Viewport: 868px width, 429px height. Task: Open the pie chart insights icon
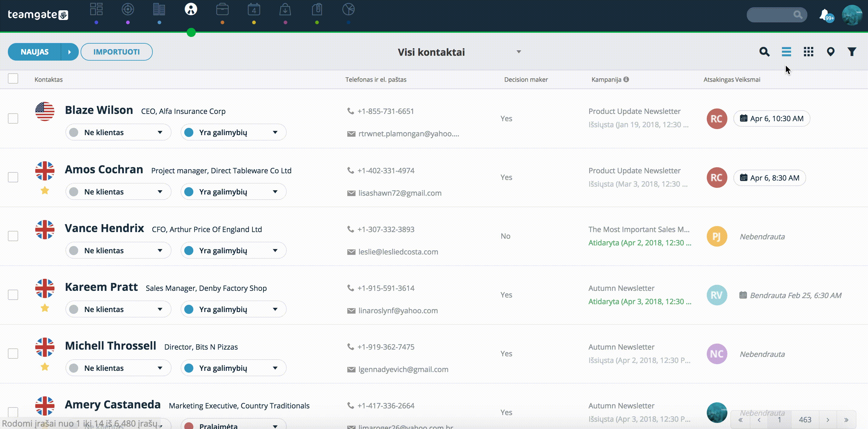[x=349, y=9]
